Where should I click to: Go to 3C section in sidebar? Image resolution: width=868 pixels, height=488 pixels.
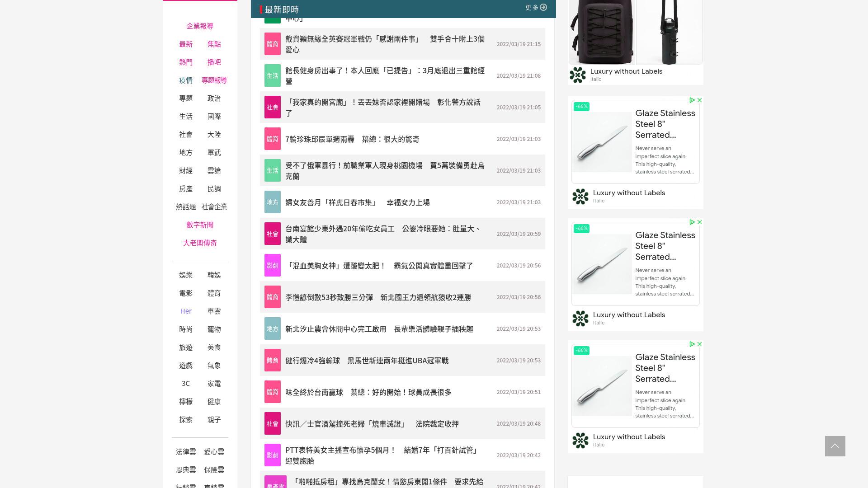pos(186,384)
